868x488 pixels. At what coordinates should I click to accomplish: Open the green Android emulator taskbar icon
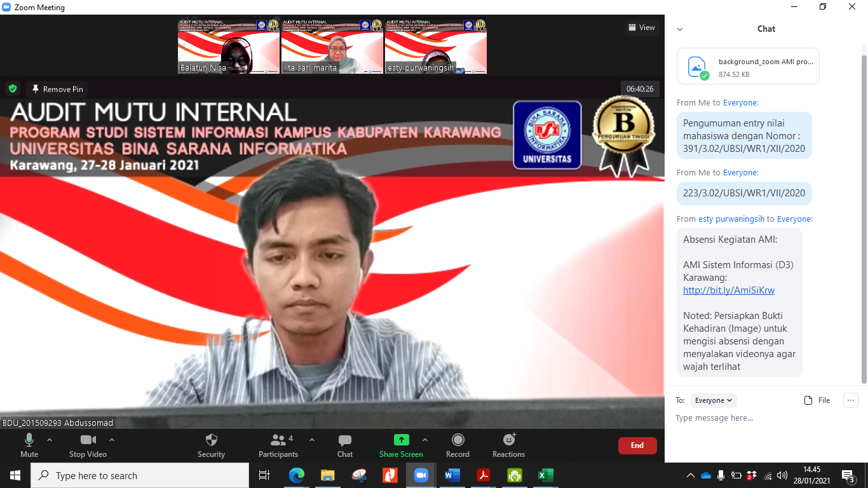click(x=514, y=475)
